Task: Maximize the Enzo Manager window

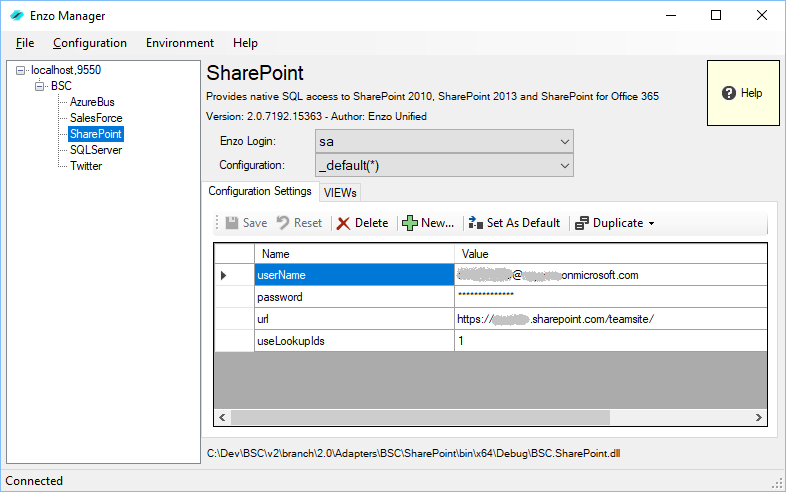Action: pyautogui.click(x=716, y=16)
